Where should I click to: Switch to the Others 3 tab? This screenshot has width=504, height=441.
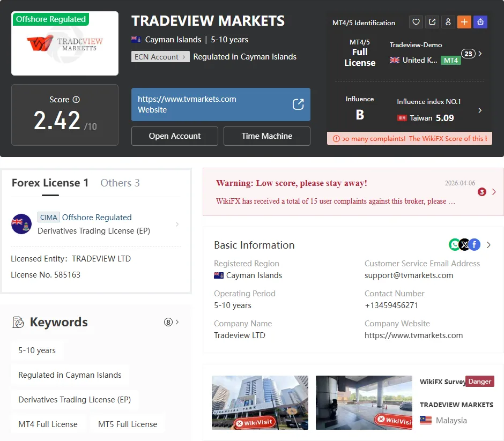pyautogui.click(x=120, y=183)
